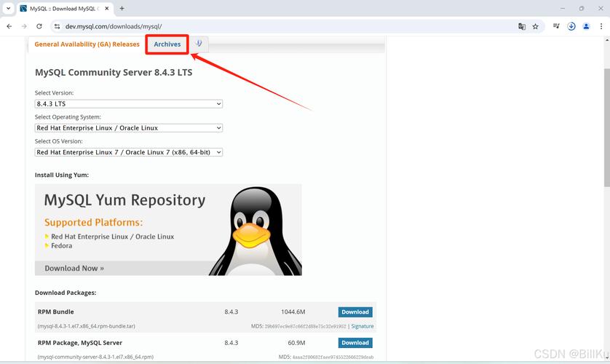610x364 pixels.
Task: Click the 1044.6M file size text
Action: (x=293, y=312)
